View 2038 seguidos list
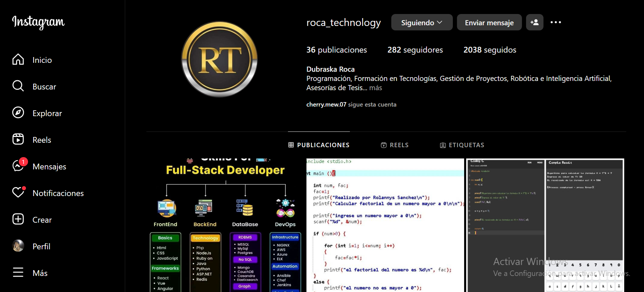The height and width of the screenshot is (292, 644). (490, 50)
